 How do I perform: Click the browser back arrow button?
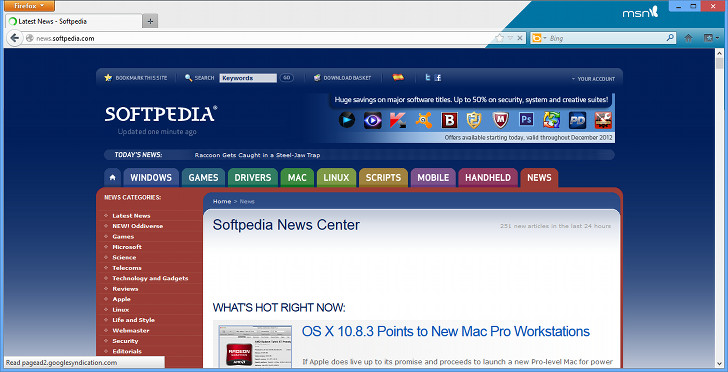14,38
